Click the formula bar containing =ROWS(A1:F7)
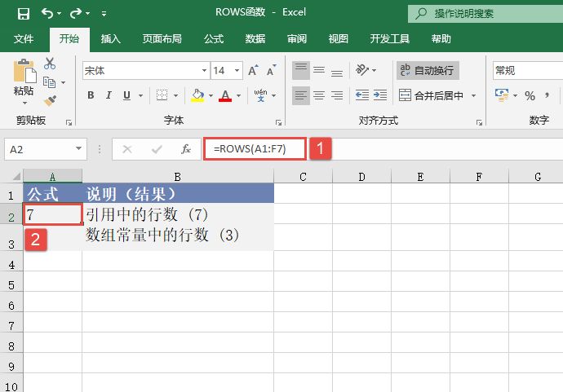 [257, 149]
